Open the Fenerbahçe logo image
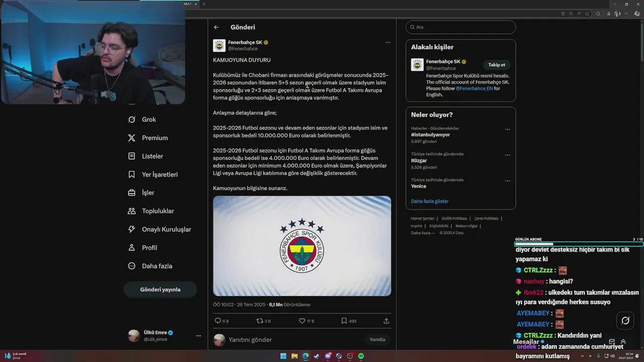 tap(302, 246)
